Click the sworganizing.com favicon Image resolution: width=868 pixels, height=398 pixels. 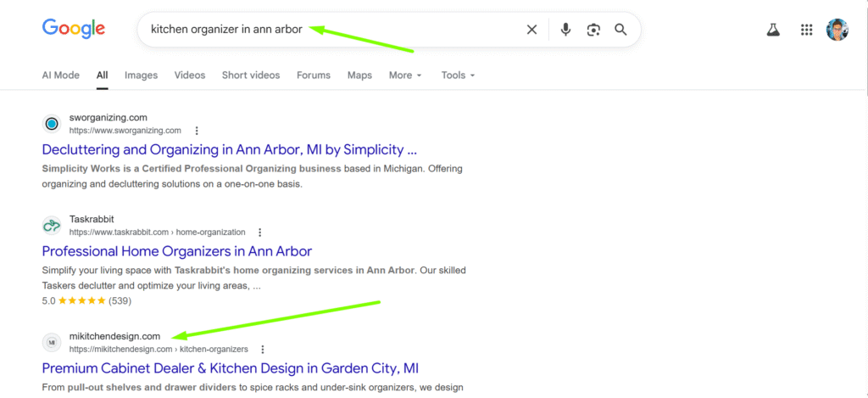point(52,124)
